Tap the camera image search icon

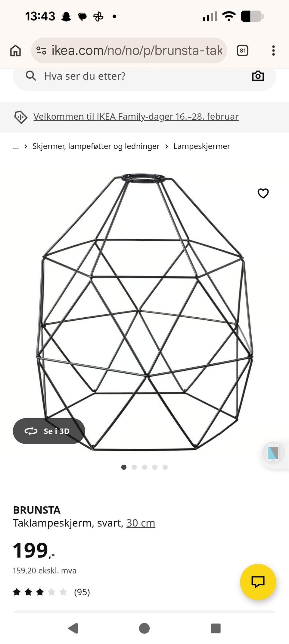pyautogui.click(x=258, y=76)
